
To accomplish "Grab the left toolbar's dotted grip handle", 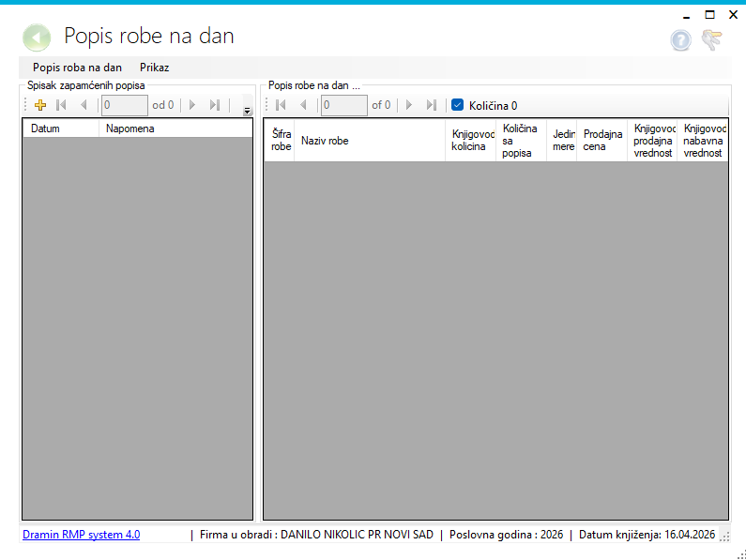I will [x=25, y=105].
